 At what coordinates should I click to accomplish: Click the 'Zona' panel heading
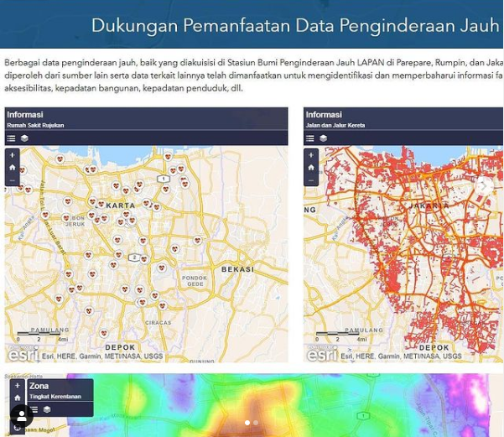pyautogui.click(x=39, y=386)
